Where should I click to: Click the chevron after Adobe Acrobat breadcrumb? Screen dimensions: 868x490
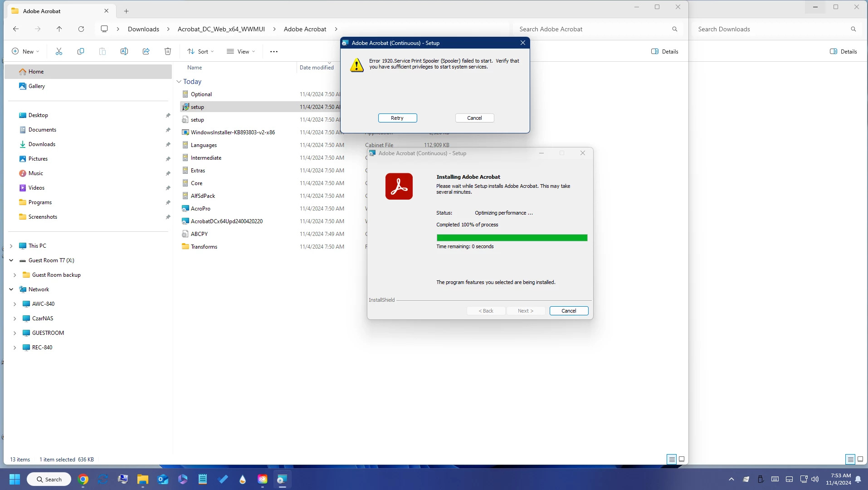tap(336, 29)
